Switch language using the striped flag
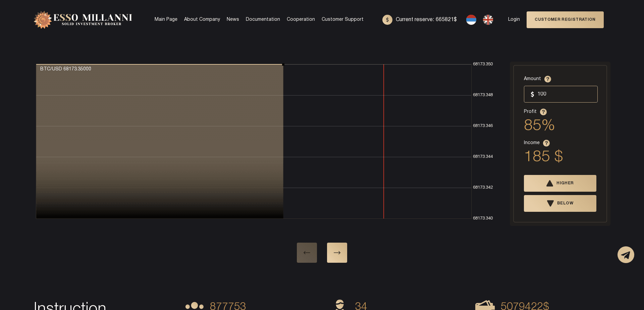644x310 pixels. [471, 19]
